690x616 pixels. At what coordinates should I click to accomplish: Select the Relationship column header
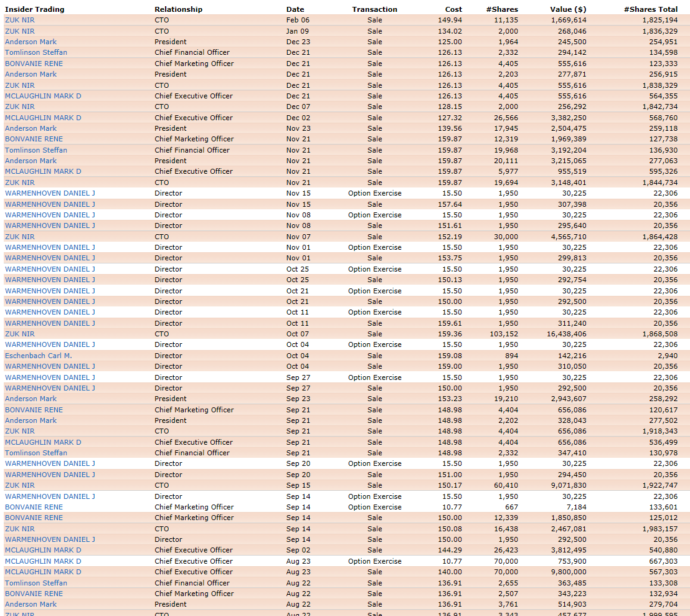(x=178, y=9)
